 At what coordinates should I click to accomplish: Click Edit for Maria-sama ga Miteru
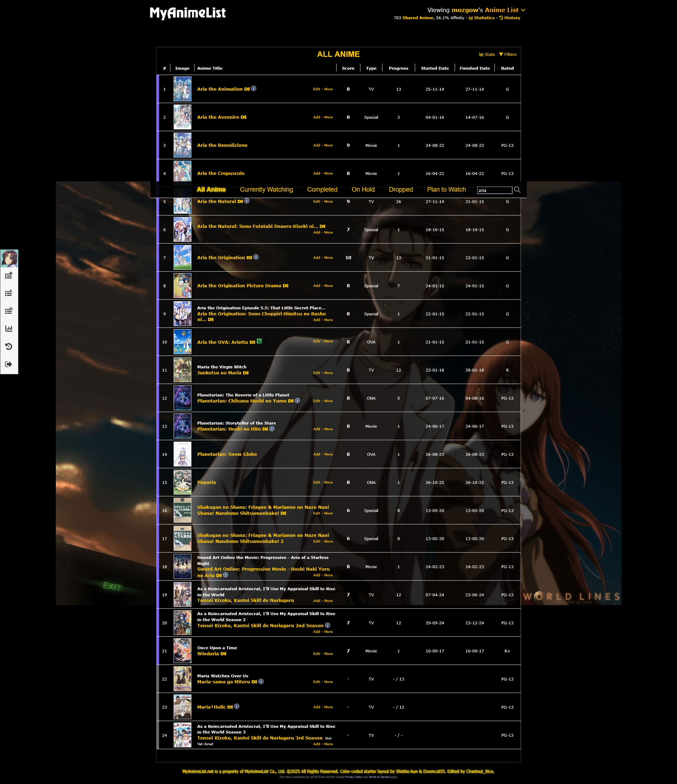tap(317, 682)
